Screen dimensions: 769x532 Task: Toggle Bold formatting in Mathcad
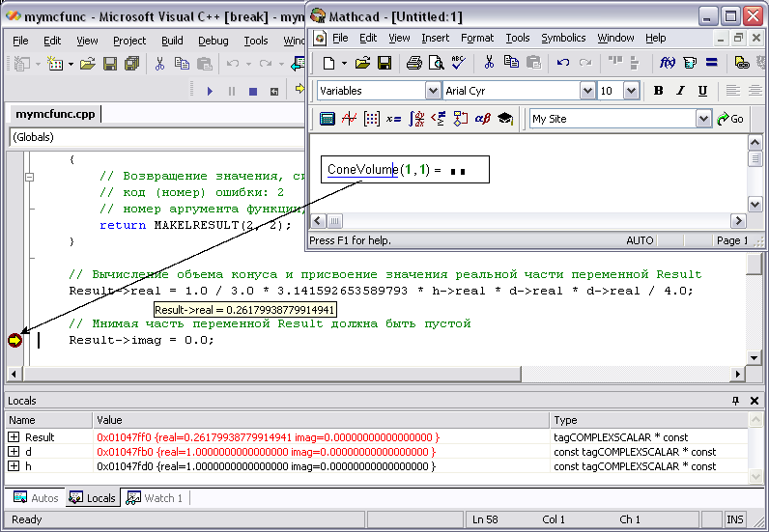click(x=658, y=91)
